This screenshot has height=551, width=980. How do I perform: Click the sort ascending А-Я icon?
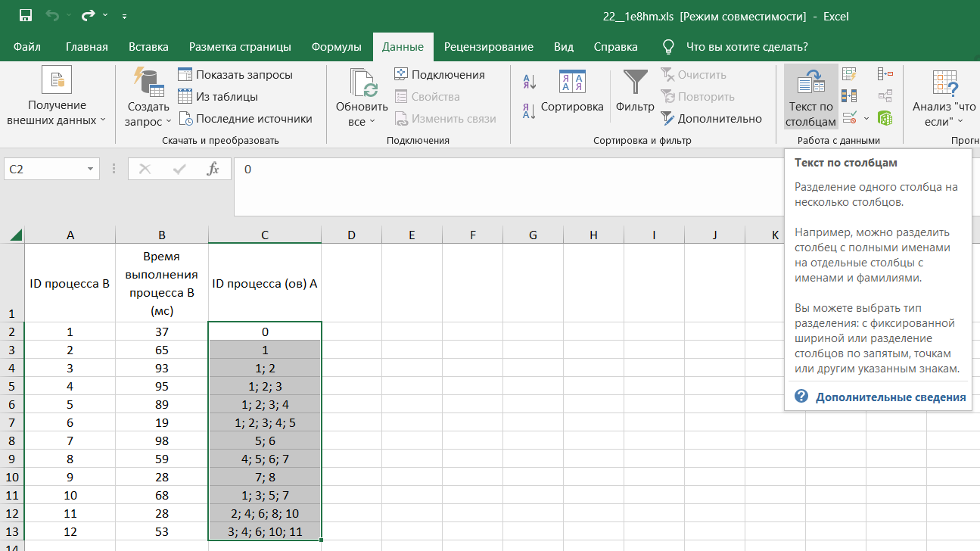[x=530, y=82]
